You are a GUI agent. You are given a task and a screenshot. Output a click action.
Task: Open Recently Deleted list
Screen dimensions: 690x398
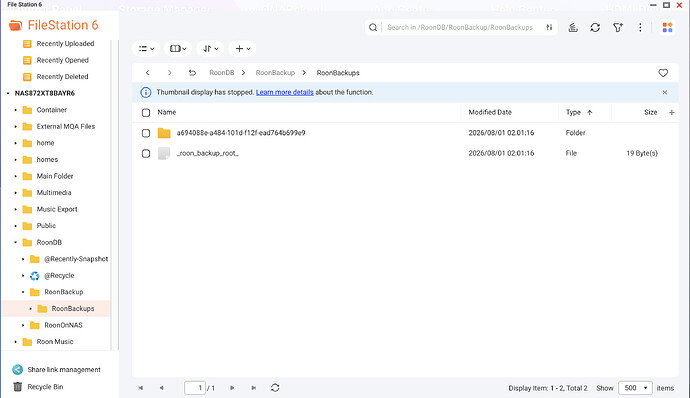(62, 77)
